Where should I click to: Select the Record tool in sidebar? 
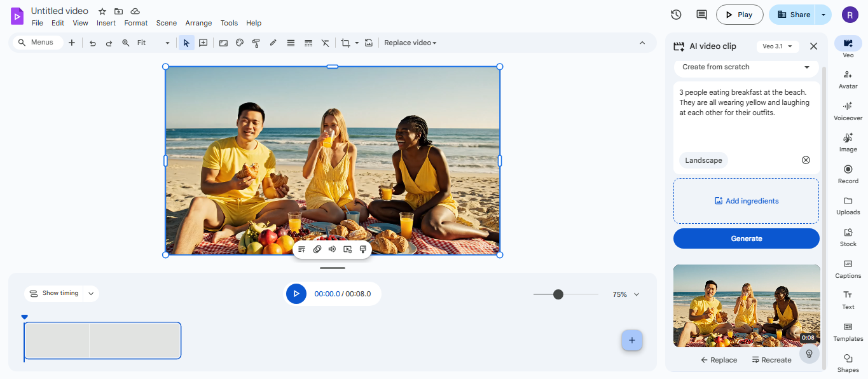click(848, 173)
